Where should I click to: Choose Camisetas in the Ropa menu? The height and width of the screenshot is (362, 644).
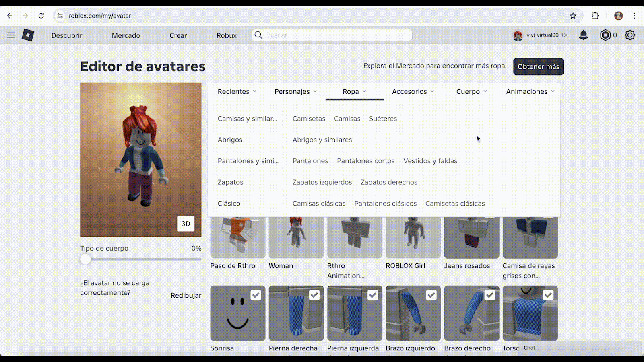coord(309,119)
